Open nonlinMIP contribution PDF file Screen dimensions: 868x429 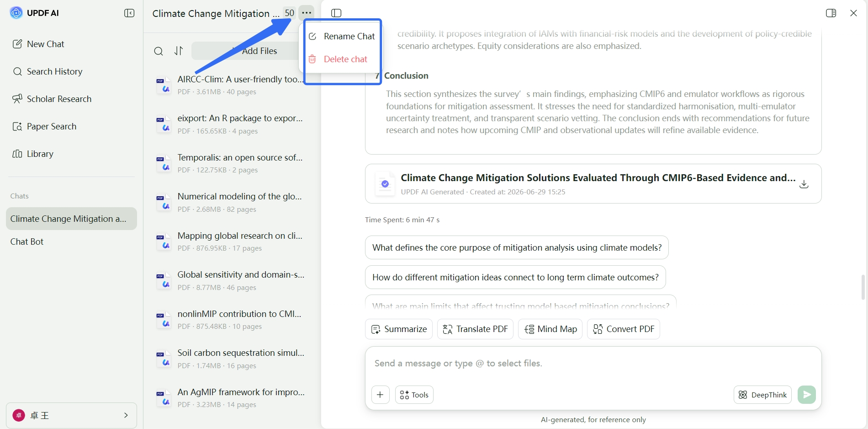[x=231, y=320]
